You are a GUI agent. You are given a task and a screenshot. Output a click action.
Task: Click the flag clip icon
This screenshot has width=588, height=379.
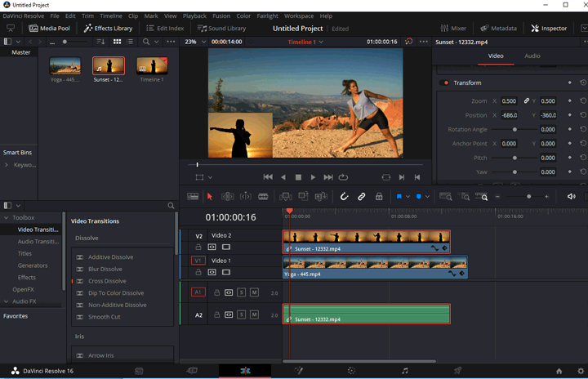coord(399,197)
